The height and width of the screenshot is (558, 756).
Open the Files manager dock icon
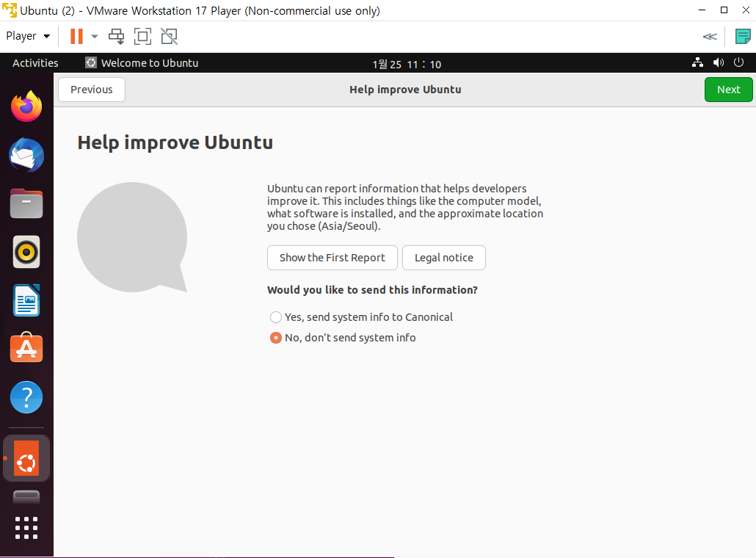(26, 203)
